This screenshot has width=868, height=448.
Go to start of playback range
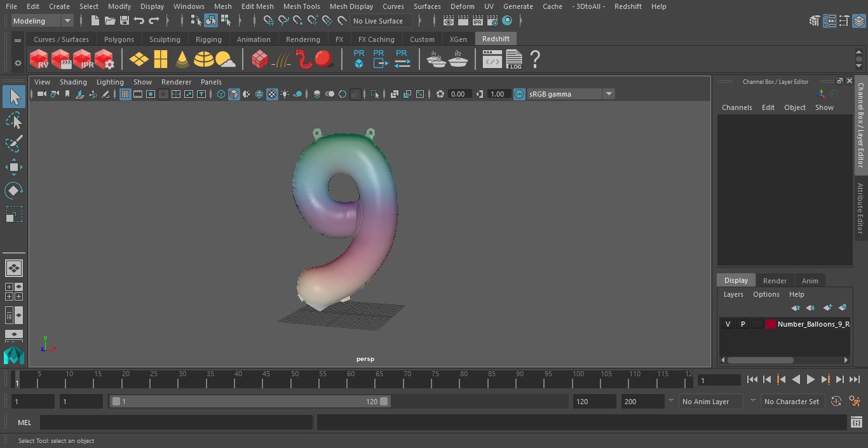pos(752,379)
